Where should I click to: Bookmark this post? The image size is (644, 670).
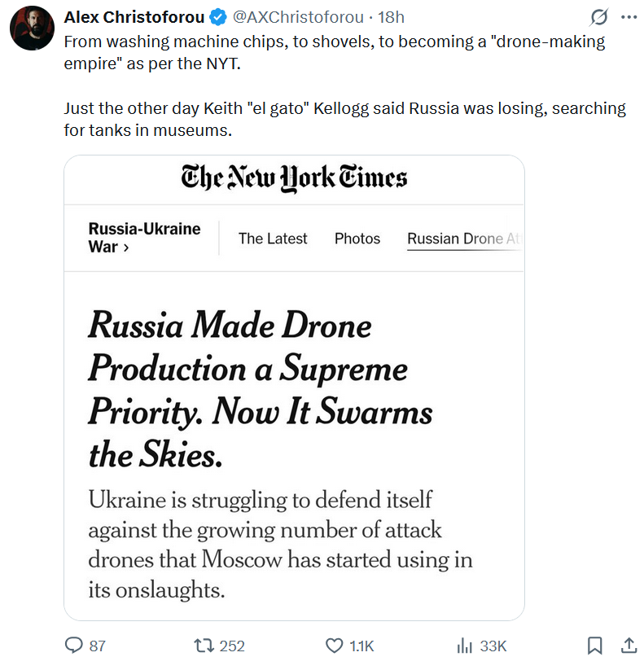coord(594,646)
